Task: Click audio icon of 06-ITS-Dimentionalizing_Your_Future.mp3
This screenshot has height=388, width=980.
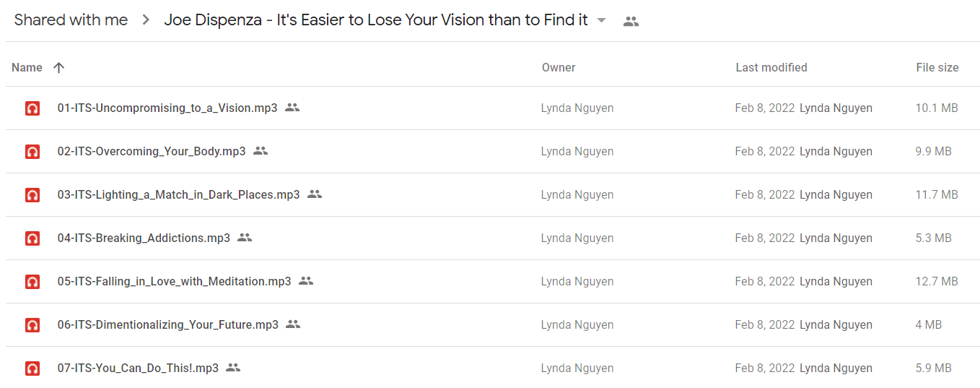Action: 32,325
